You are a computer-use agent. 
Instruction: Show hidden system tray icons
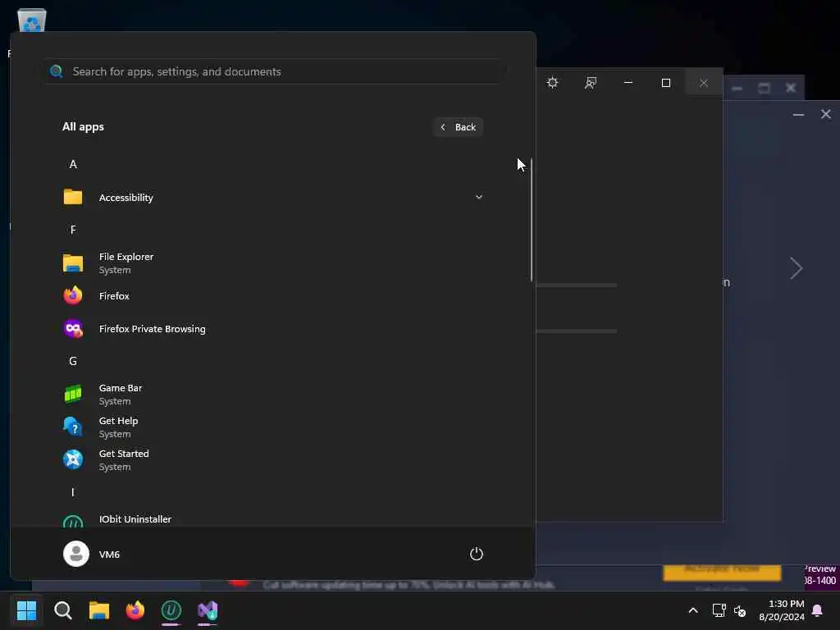coord(692,610)
